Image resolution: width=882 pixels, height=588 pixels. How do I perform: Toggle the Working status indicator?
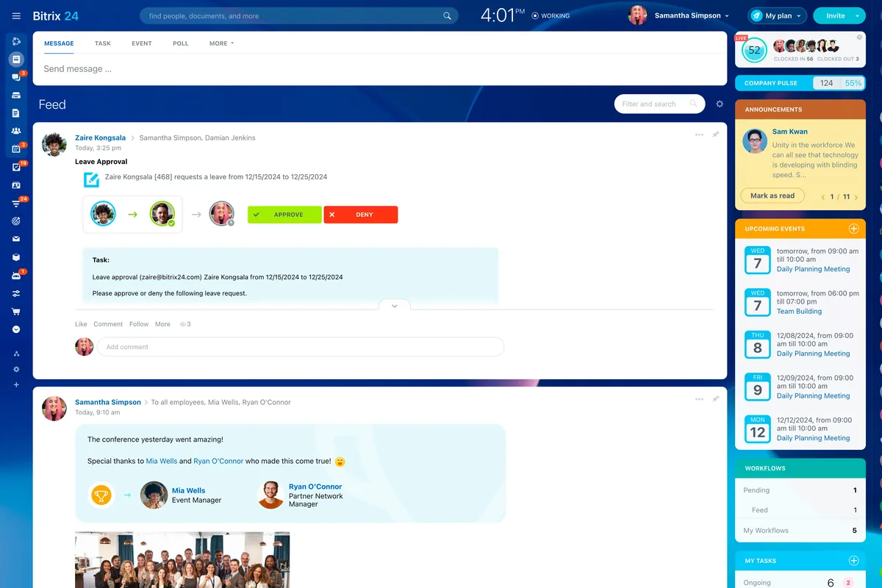pos(551,15)
